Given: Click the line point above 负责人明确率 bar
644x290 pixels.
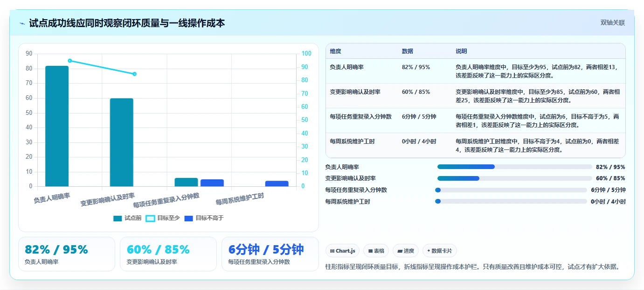Looking at the screenshot, I should [70, 61].
